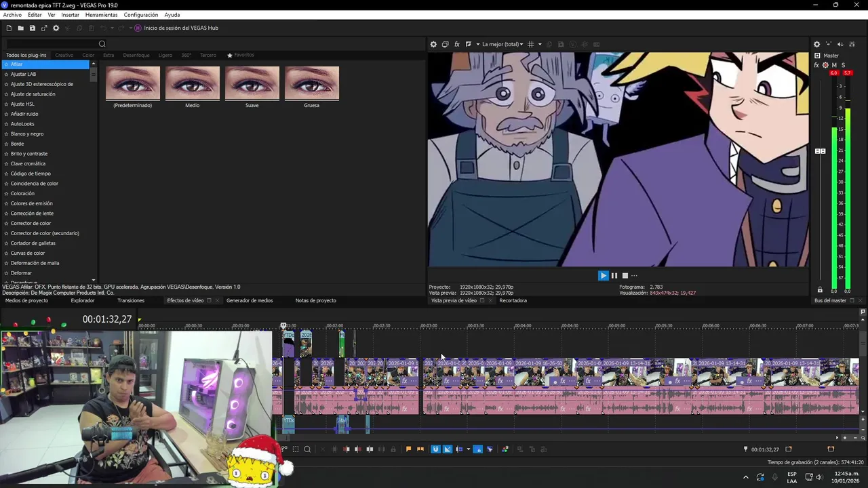Click the preview on external monitor icon

446,44
